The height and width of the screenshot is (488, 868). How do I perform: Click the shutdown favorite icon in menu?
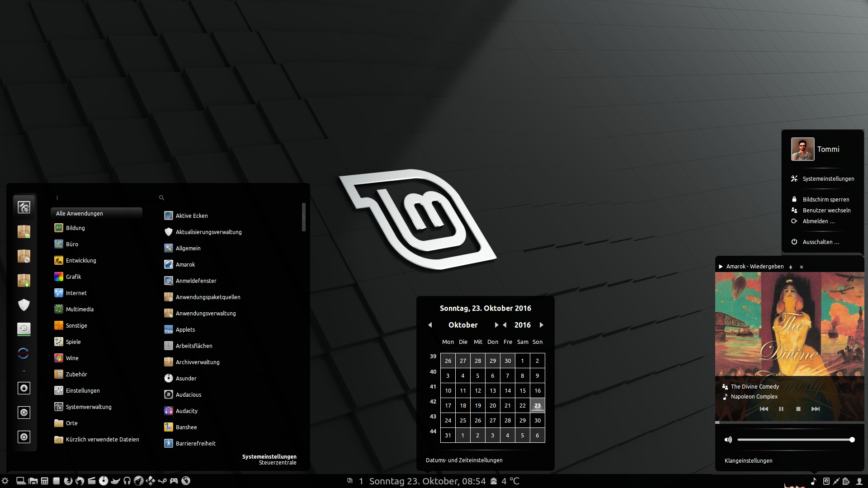coord(24,437)
